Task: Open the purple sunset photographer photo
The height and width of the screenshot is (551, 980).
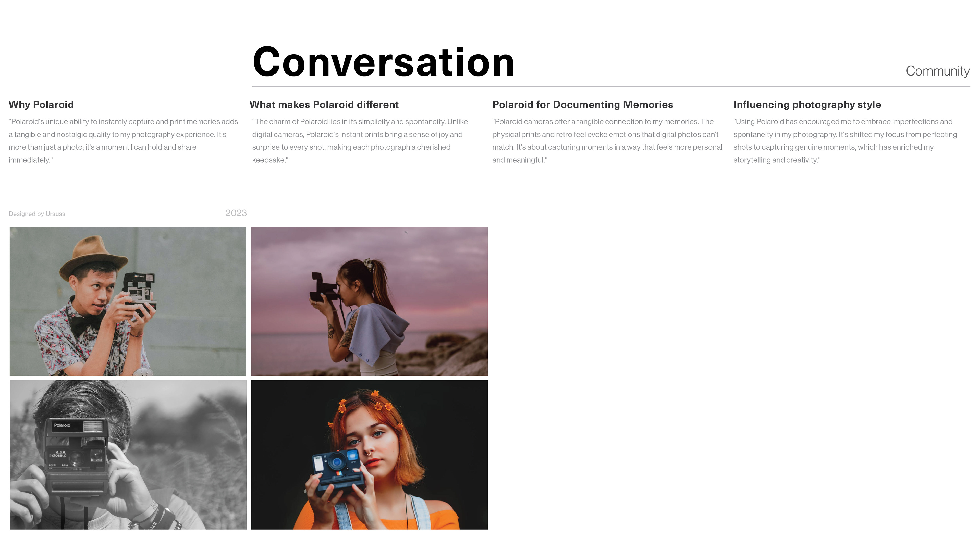Action: coord(369,301)
